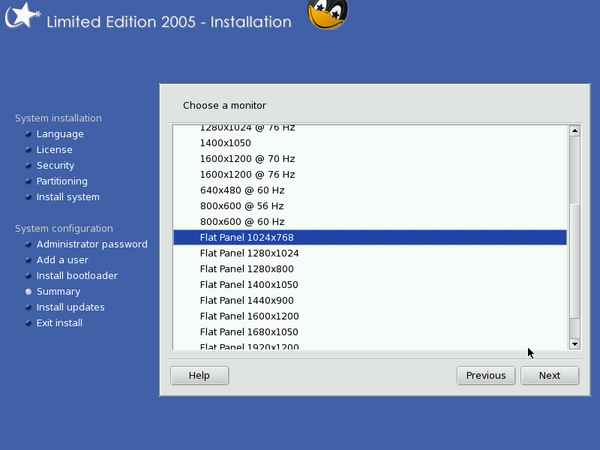Pick Flat Panel 1440x900
The height and width of the screenshot is (450, 600).
pyautogui.click(x=370, y=300)
